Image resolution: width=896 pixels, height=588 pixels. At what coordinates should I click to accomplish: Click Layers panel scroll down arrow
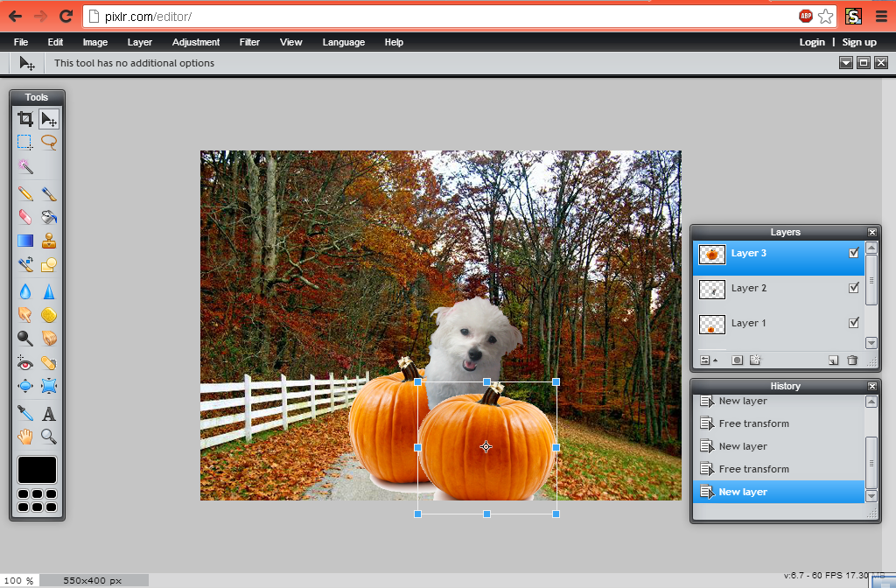[871, 343]
